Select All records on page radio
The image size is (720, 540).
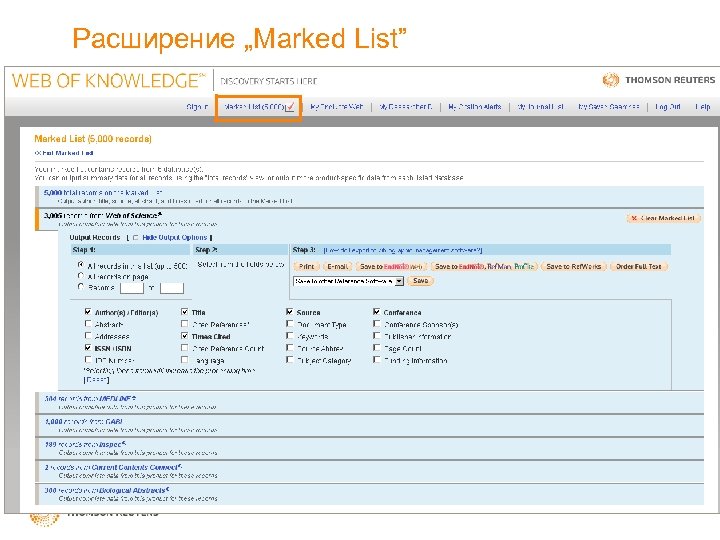coord(81,276)
